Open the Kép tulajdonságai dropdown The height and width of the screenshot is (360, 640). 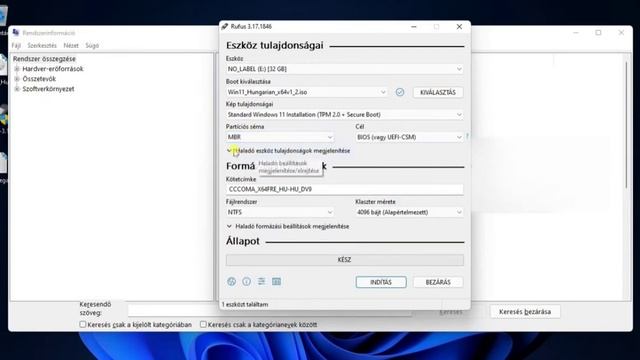coord(344,115)
